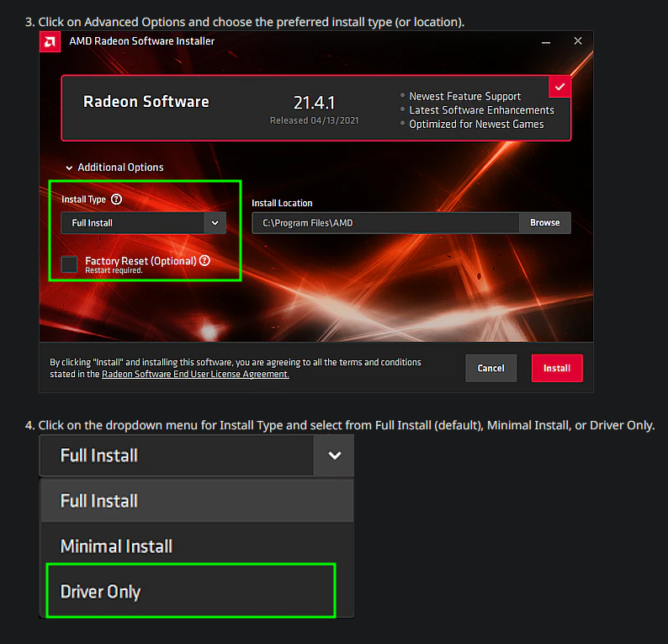Click the Cancel button
This screenshot has width=668, height=644.
click(x=490, y=368)
